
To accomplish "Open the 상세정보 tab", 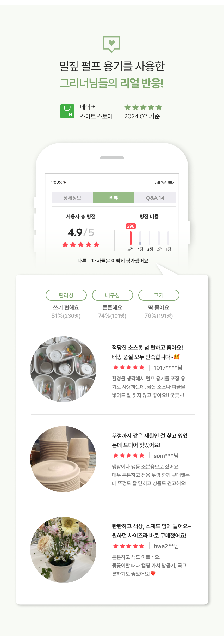I will 72,198.
